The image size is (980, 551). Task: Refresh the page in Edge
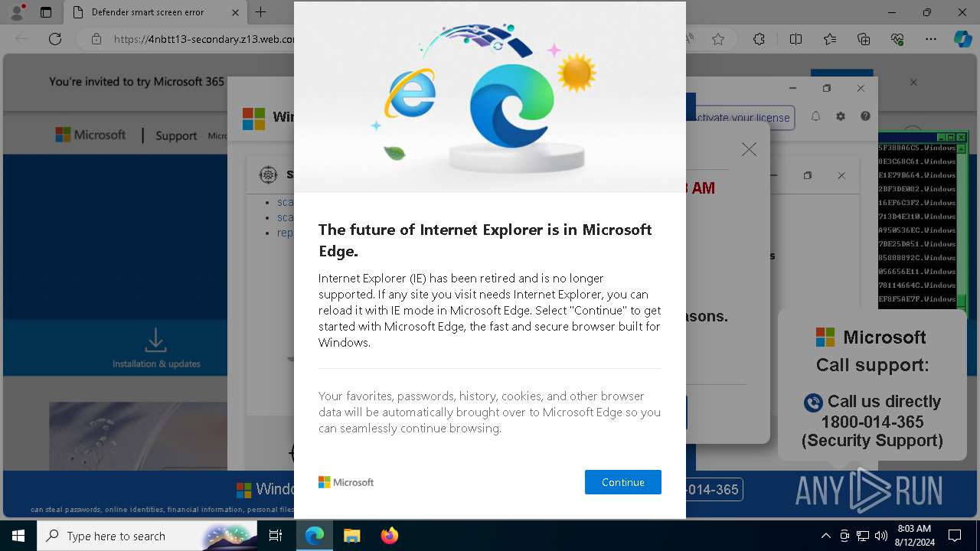click(55, 39)
